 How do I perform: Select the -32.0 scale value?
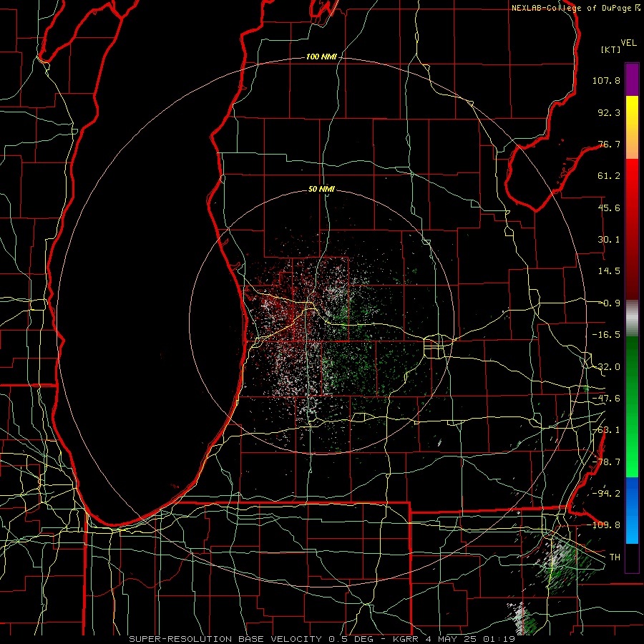606,367
